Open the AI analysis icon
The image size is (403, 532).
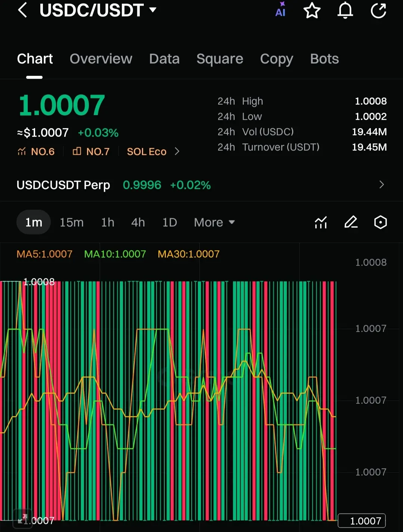(280, 10)
